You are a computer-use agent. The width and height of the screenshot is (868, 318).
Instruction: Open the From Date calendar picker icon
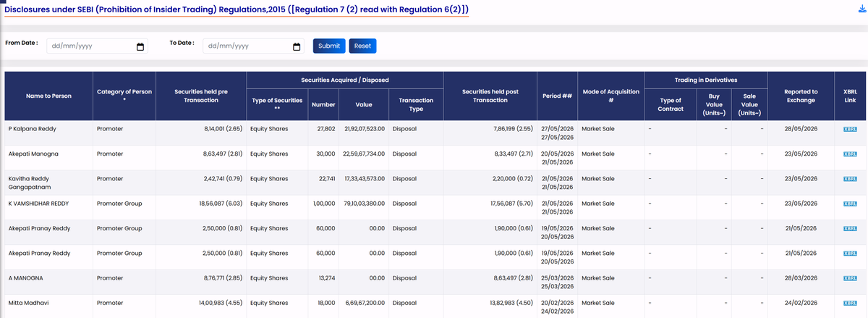click(x=140, y=46)
